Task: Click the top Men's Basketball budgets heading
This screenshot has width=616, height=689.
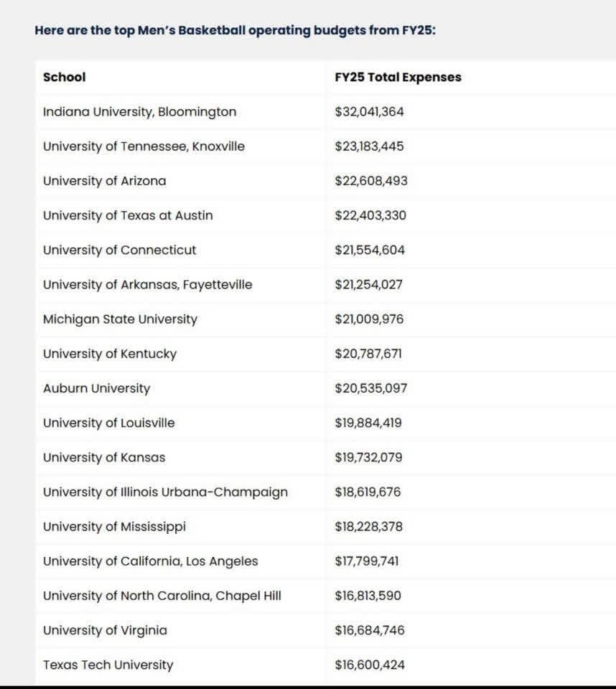Action: click(235, 31)
